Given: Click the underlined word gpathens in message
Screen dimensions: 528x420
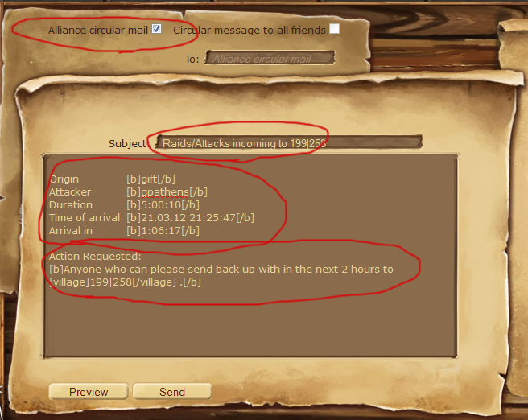Looking at the screenshot, I should click(x=165, y=192).
